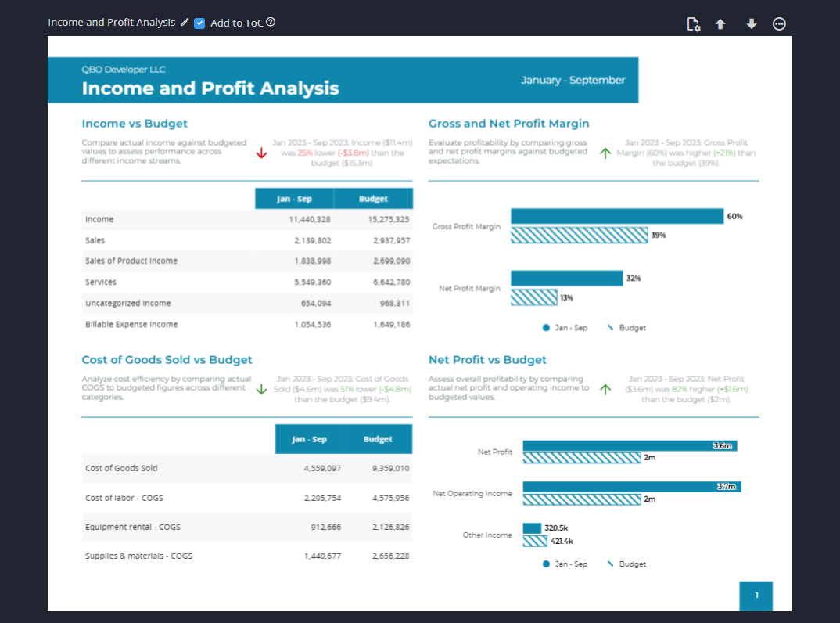840x623 pixels.
Task: Click green up arrow in Net Profit vs Budget
Action: point(605,389)
